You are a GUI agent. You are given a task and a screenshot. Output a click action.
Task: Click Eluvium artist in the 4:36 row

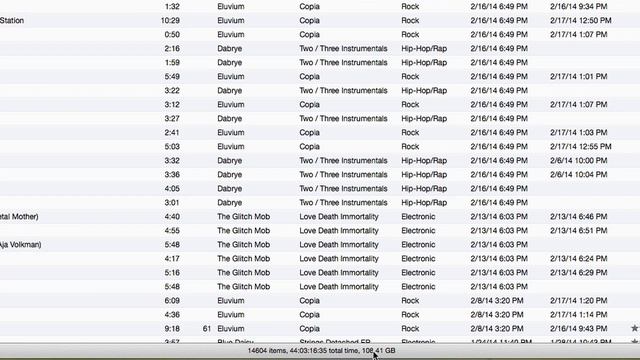pyautogui.click(x=231, y=315)
